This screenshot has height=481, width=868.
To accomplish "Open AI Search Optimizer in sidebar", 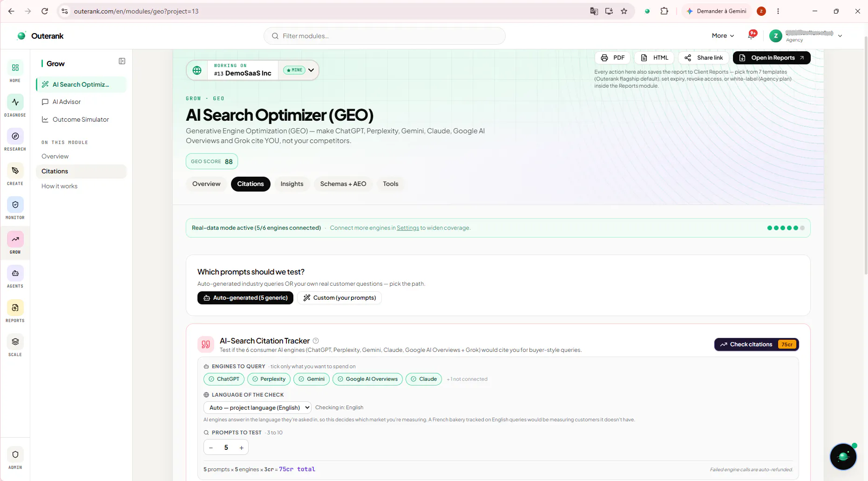I will click(81, 84).
